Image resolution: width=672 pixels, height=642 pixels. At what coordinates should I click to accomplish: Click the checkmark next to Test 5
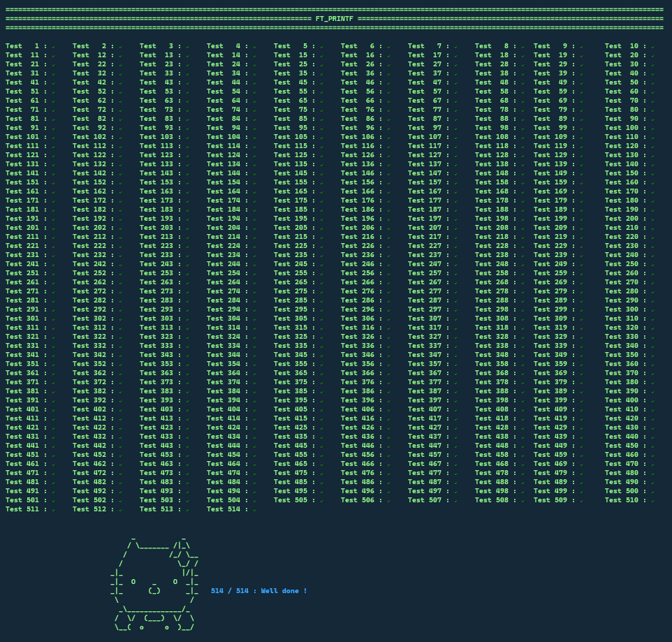[x=321, y=47]
